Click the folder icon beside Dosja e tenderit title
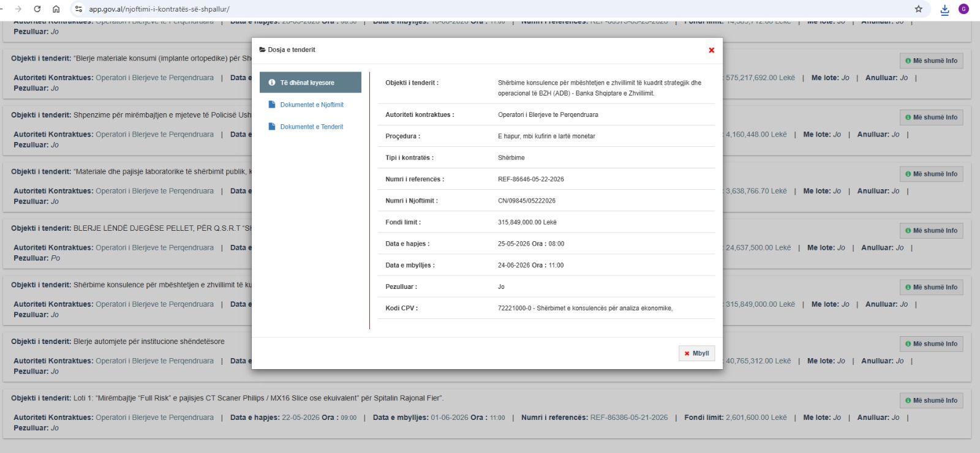This screenshot has width=980, height=453. pyautogui.click(x=262, y=50)
